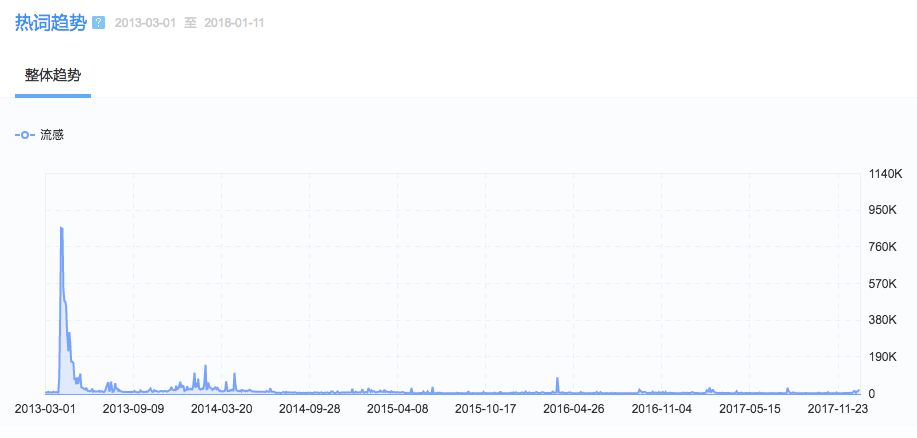This screenshot has width=917, height=438.
Task: Select the 2015-04-08 x-axis label
Action: [397, 409]
